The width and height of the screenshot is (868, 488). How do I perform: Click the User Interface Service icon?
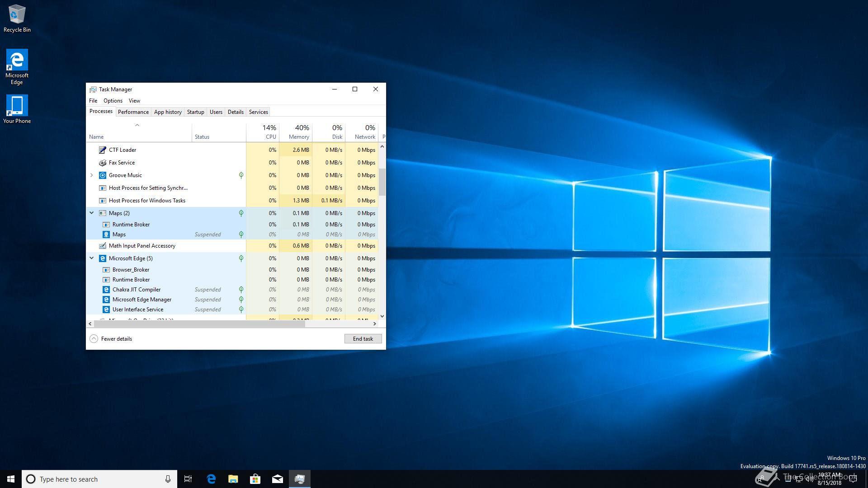pos(106,310)
